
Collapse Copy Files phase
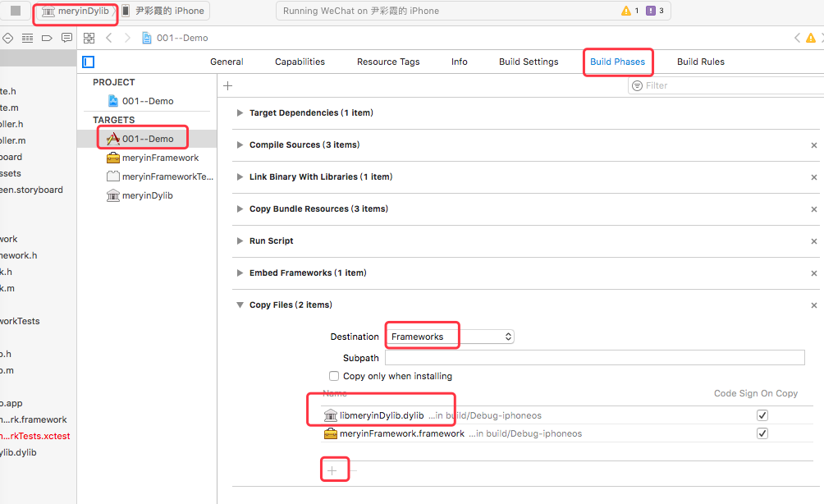(240, 305)
